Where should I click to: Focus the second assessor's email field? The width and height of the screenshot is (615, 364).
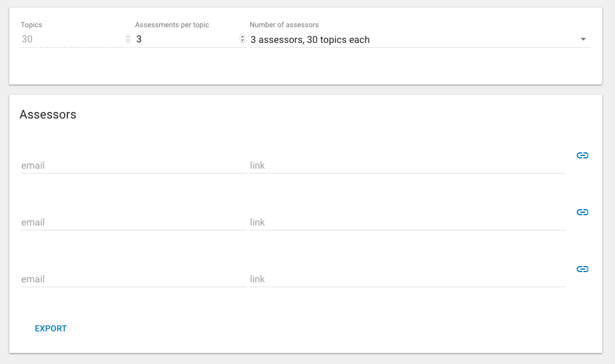(133, 222)
